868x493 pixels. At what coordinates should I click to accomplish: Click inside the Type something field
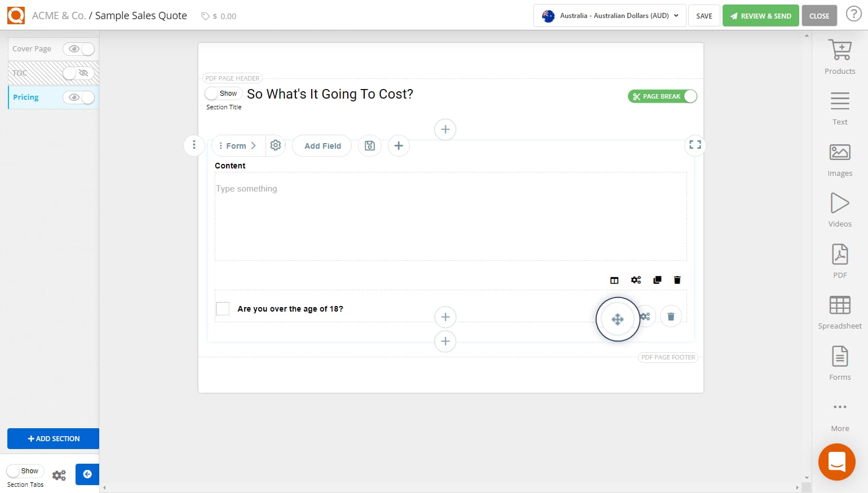pyautogui.click(x=395, y=217)
